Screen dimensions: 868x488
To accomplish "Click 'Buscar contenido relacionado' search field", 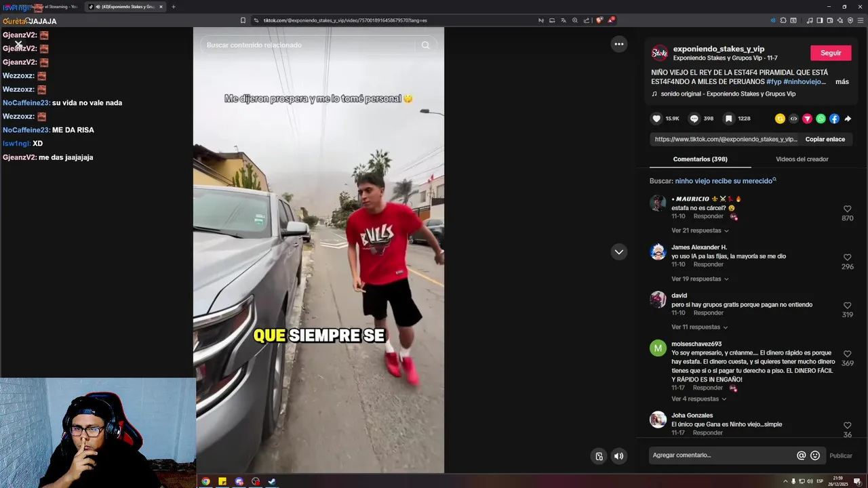I will 309,45.
